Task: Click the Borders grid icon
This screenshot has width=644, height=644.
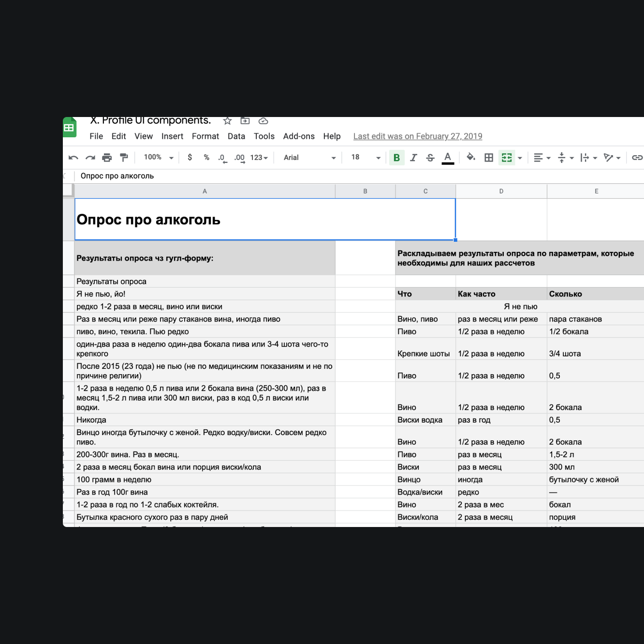Action: (489, 158)
